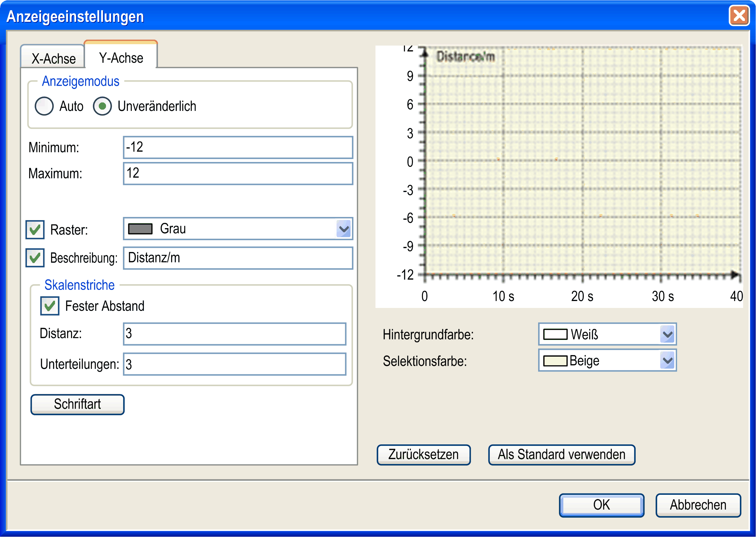Choose the Auto display mode radio button

coord(44,106)
